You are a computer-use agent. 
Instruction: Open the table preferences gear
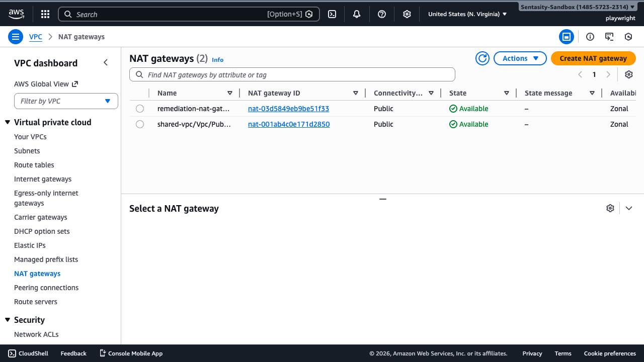pos(628,74)
